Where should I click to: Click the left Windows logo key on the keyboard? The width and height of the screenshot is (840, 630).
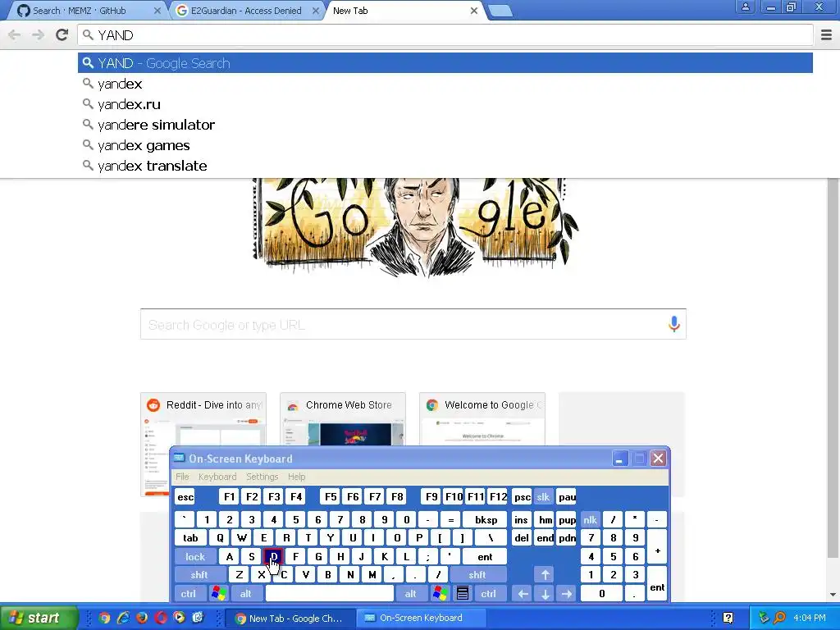(x=218, y=594)
